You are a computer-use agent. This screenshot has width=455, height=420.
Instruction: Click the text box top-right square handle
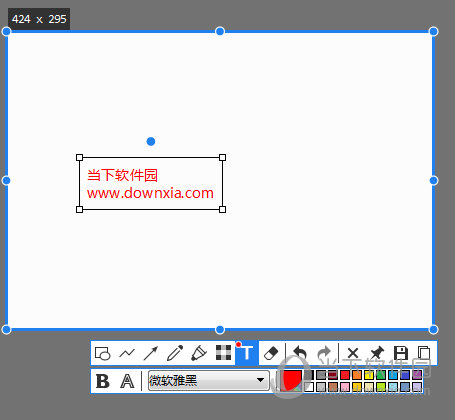point(222,157)
